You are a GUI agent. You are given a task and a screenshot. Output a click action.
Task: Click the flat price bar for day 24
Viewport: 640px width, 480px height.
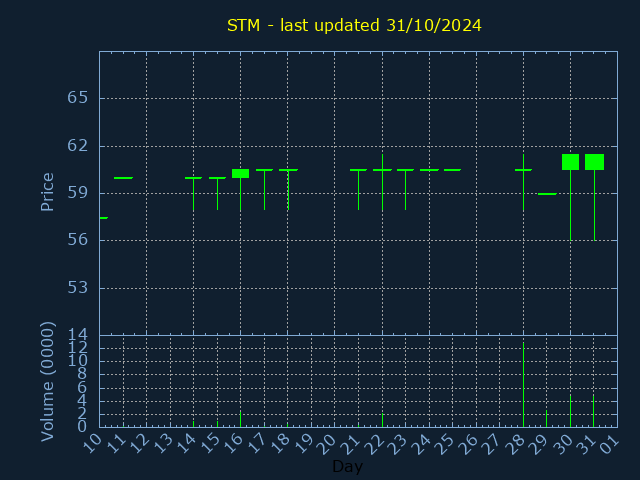(429, 170)
